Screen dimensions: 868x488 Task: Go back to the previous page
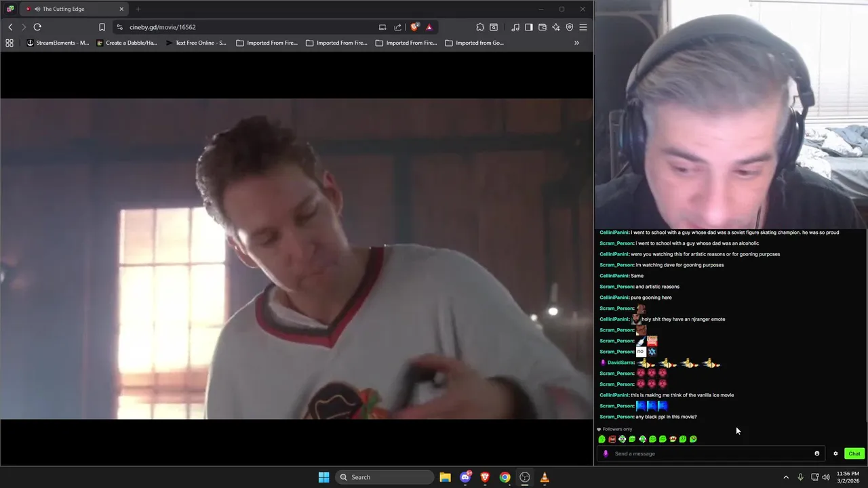click(10, 27)
